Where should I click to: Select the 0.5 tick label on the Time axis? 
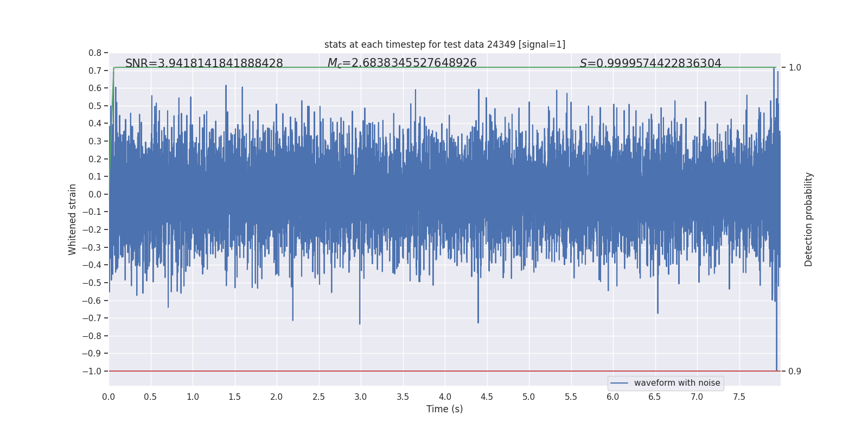point(151,397)
